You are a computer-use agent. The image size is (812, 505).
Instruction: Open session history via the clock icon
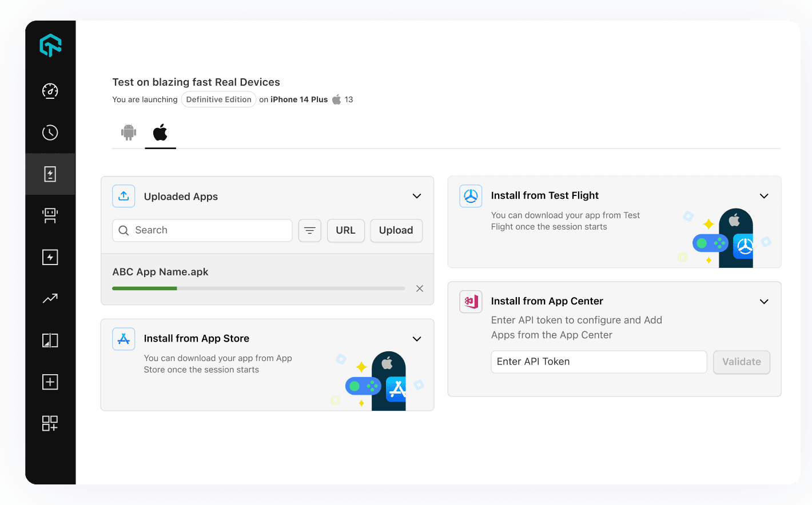[50, 133]
